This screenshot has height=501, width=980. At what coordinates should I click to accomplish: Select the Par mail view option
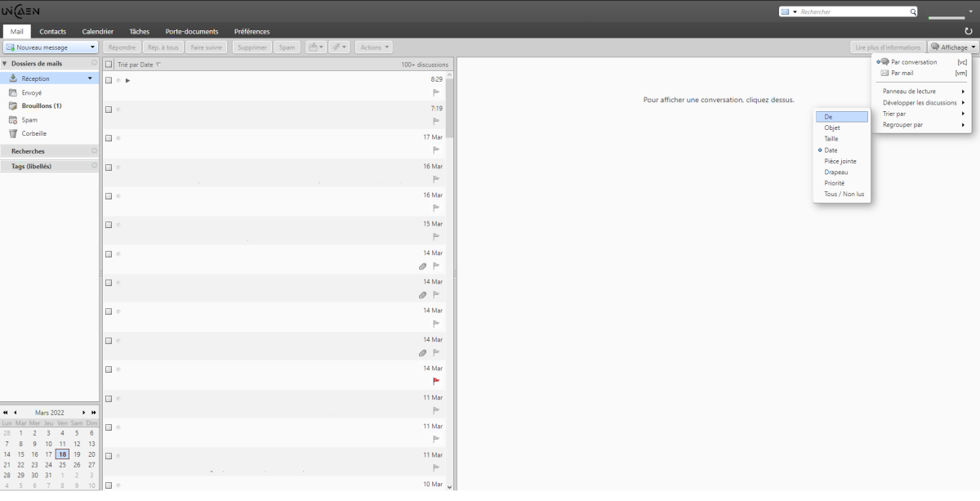pos(902,73)
